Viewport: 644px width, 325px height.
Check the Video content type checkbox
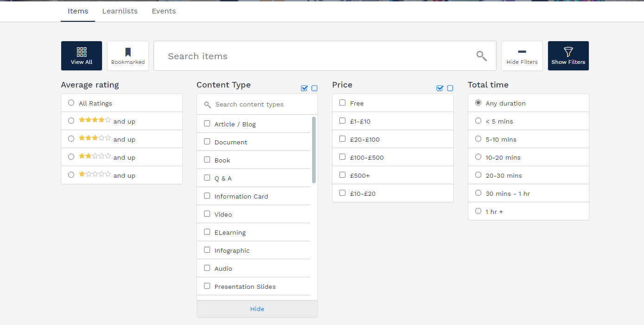click(207, 214)
